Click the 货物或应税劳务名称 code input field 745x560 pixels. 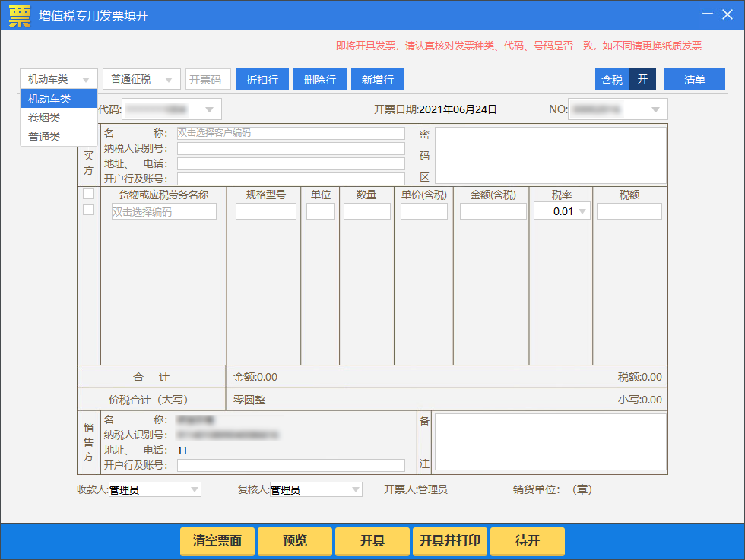point(164,212)
